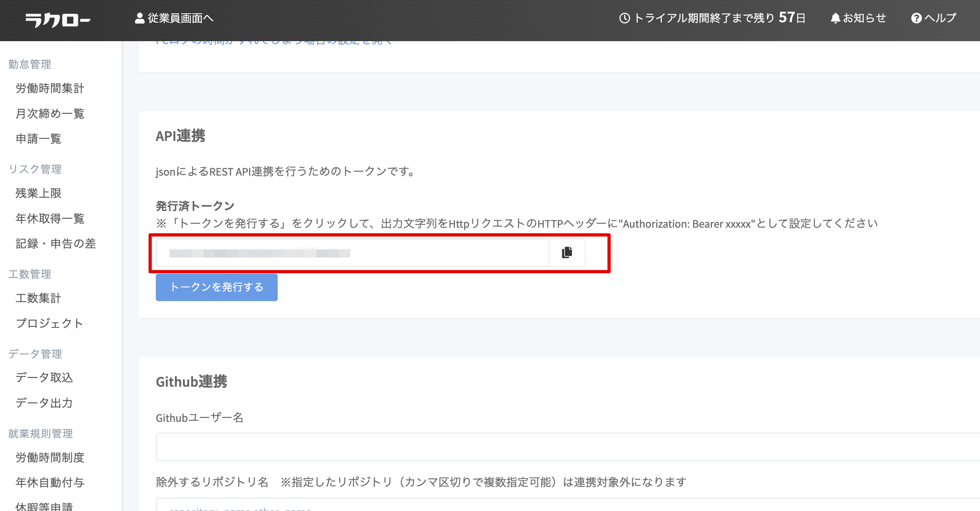The width and height of the screenshot is (980, 511).
Task: Select 残業上限 under risk management
Action: (38, 193)
